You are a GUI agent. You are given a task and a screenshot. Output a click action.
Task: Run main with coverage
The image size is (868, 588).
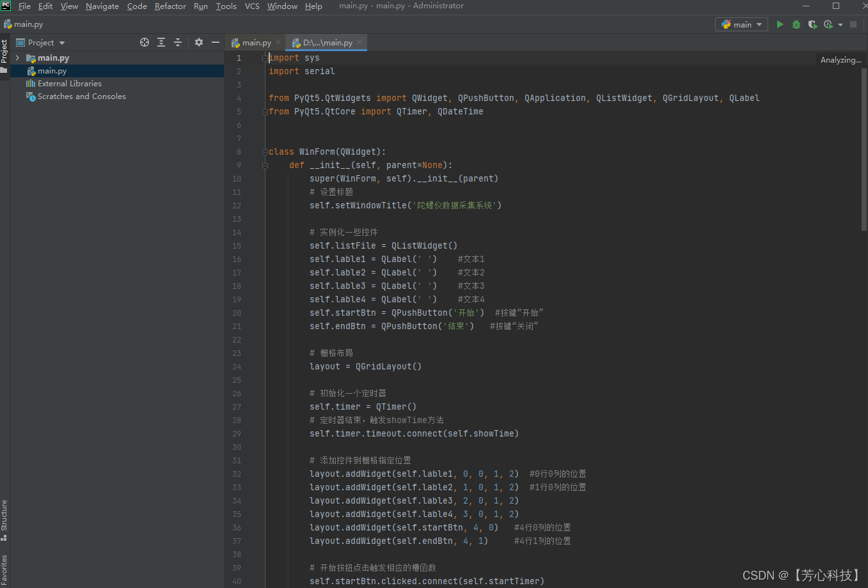pyautogui.click(x=812, y=24)
